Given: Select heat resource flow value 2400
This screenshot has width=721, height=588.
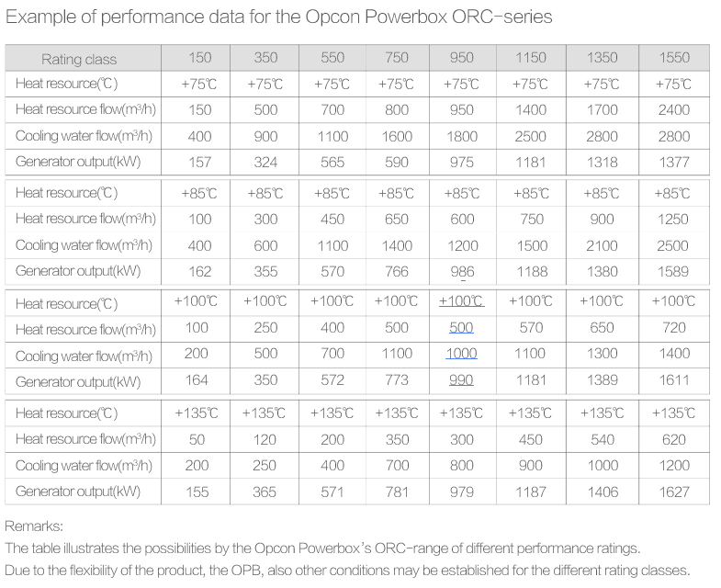Looking at the screenshot, I should click(x=674, y=109).
